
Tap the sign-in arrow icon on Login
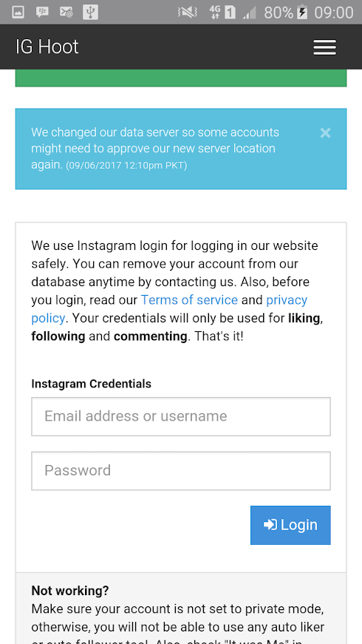click(x=270, y=524)
